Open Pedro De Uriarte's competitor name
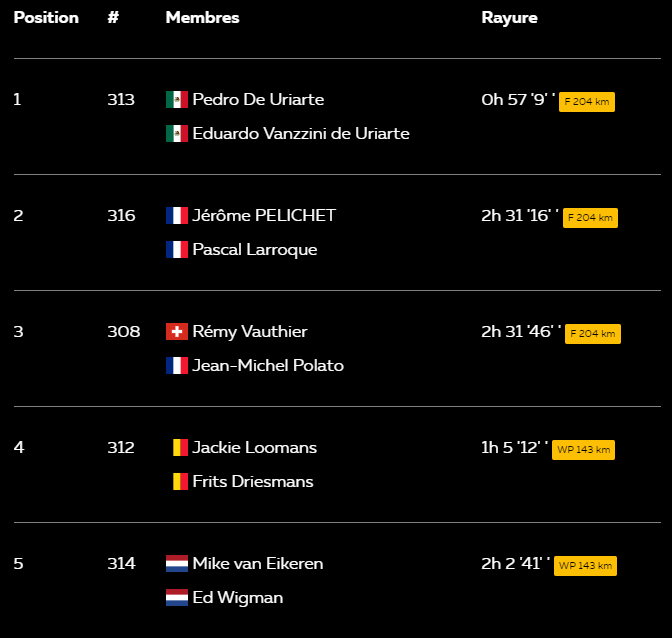 (x=258, y=99)
